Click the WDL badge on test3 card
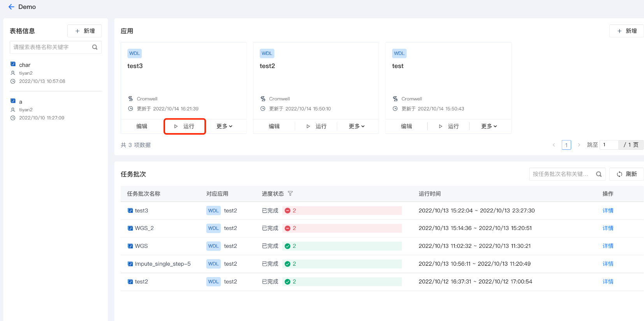 click(x=134, y=53)
